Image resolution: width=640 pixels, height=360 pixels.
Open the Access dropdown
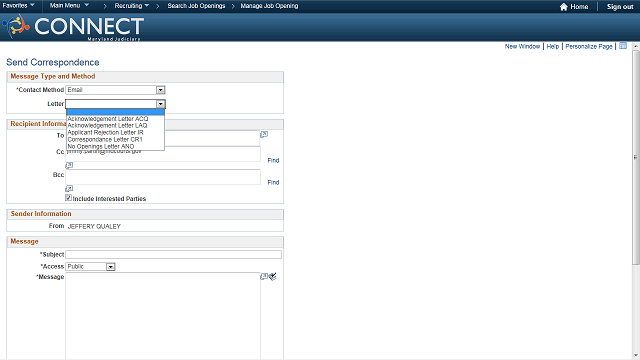[x=90, y=267]
